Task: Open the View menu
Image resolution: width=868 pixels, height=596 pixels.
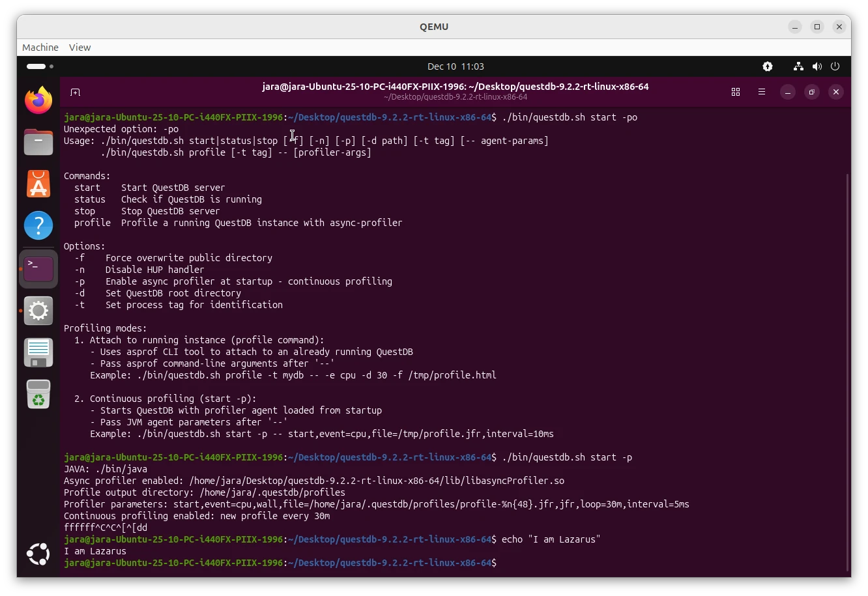Action: [80, 47]
